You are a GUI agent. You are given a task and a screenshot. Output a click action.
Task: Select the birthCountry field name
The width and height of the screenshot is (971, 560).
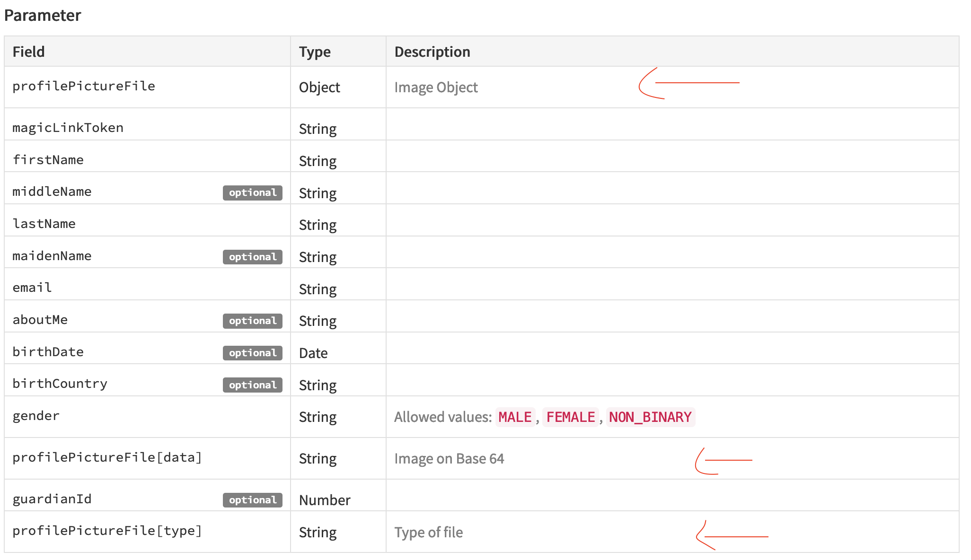tap(60, 384)
